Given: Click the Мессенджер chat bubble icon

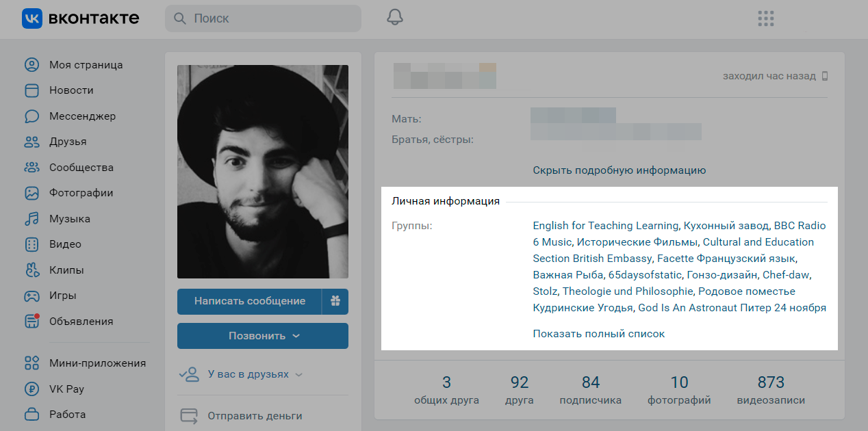Looking at the screenshot, I should point(31,116).
